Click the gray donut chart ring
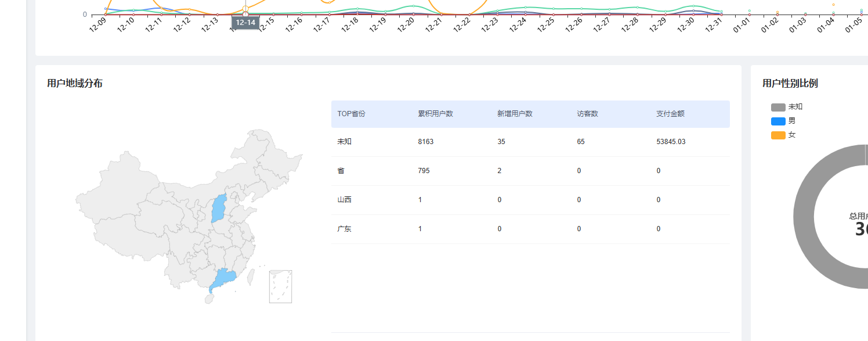Viewport: 868px width, 341px height. 803,216
